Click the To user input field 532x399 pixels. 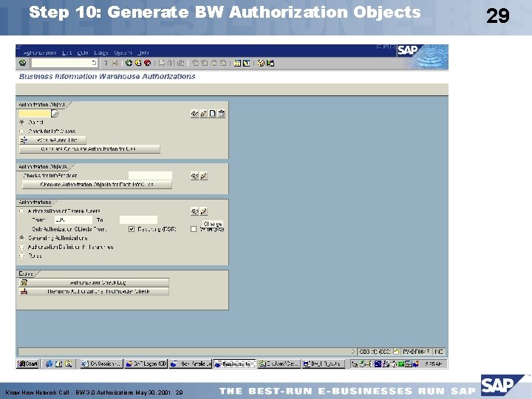tap(138, 220)
